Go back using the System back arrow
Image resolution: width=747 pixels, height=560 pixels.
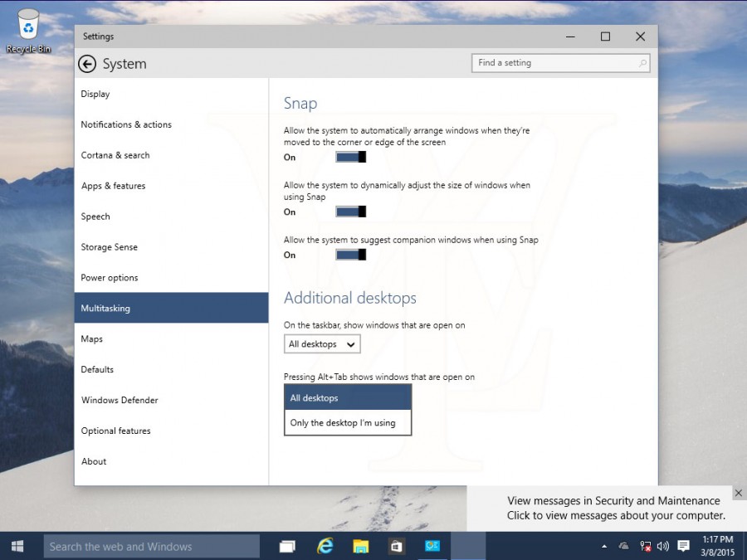87,64
